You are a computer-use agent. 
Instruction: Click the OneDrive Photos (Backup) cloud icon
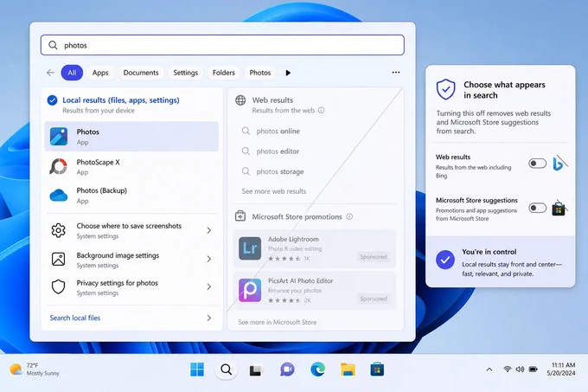pyautogui.click(x=59, y=196)
